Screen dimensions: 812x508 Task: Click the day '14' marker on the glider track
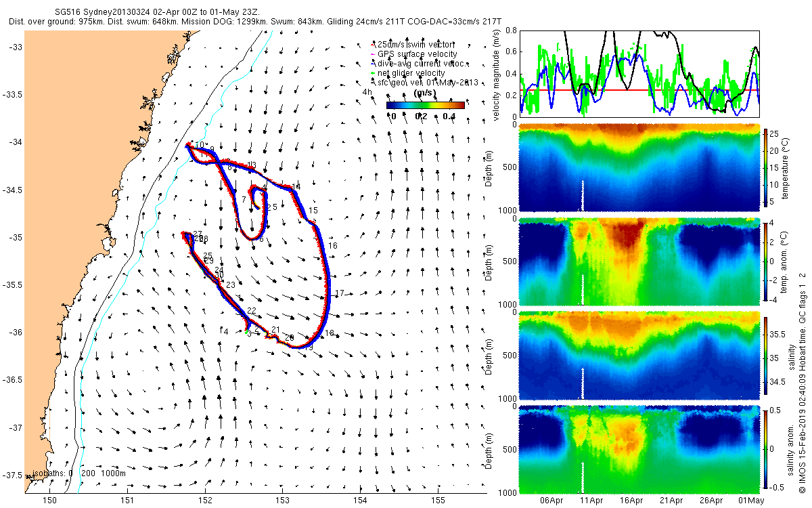(x=296, y=186)
